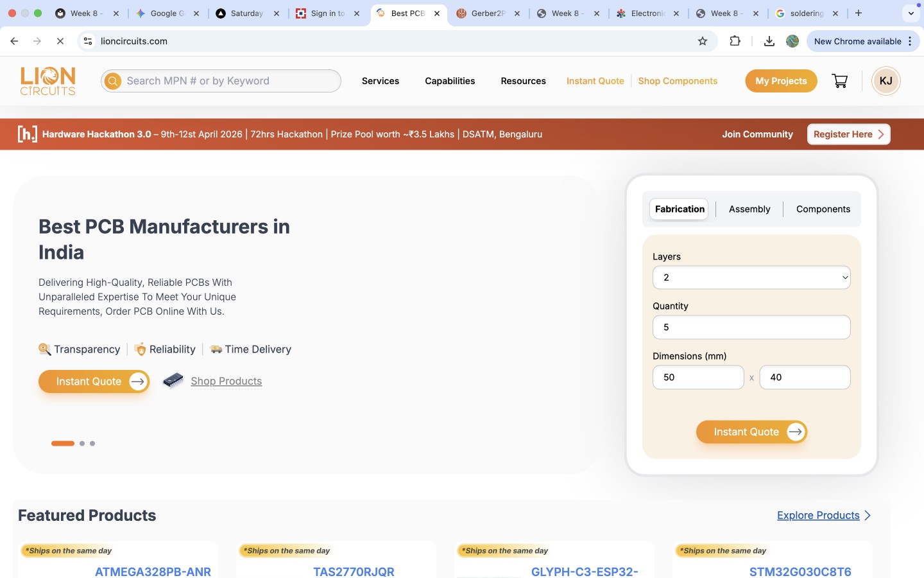Viewport: 924px width, 578px height.
Task: Open the STM32G030C8T6 product
Action: (x=800, y=571)
